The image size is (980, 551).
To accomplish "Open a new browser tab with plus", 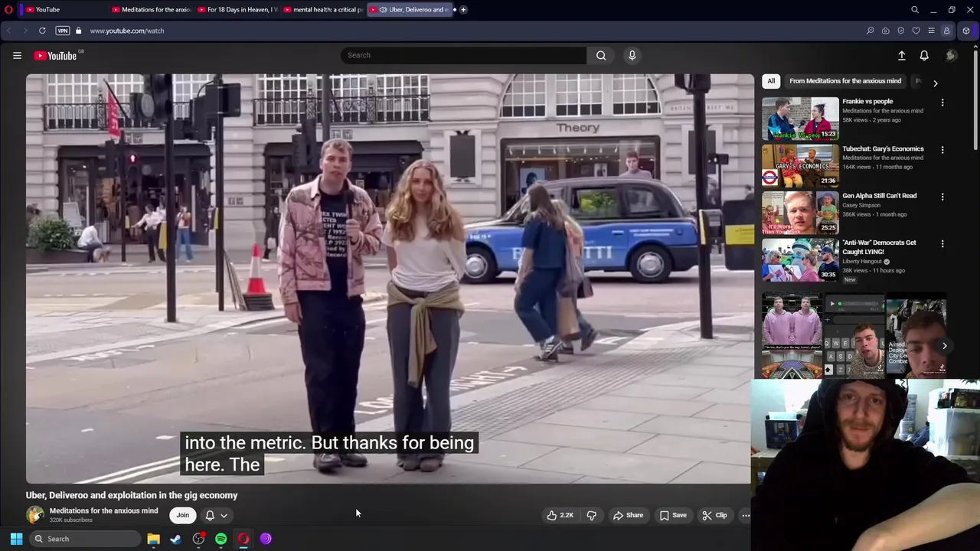I will (x=464, y=10).
